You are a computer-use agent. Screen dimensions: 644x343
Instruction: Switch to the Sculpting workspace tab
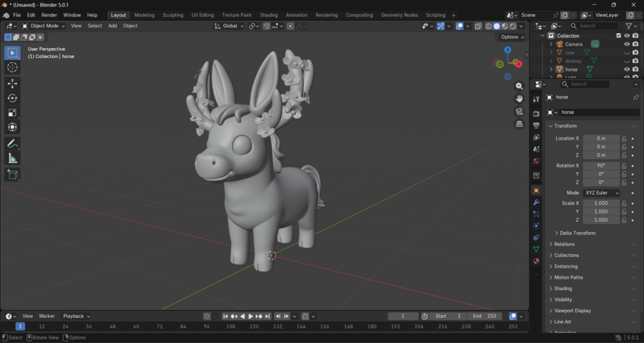[x=172, y=15]
